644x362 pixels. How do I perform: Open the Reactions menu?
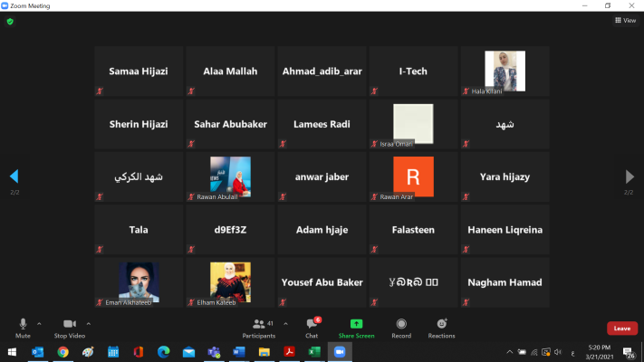(x=442, y=326)
